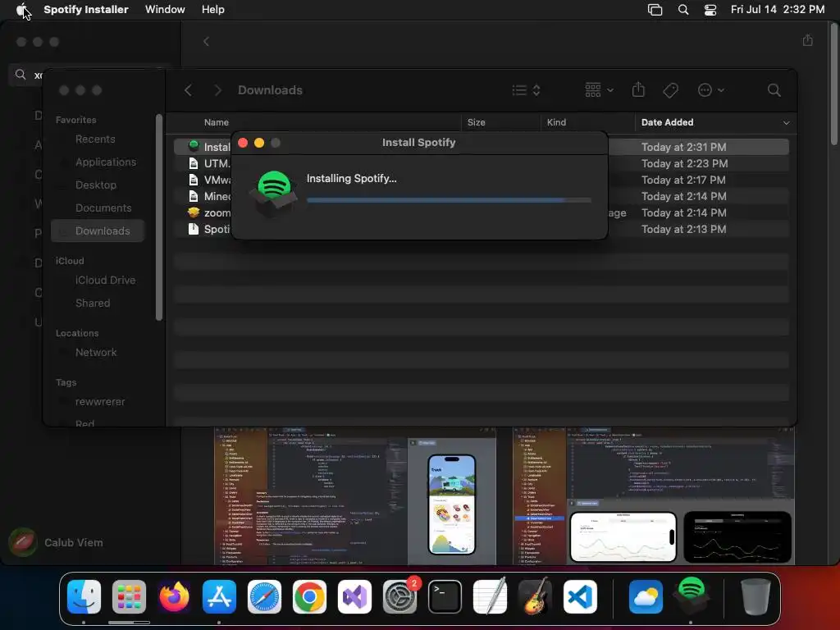This screenshot has width=840, height=630.
Task: Sort the file list by Size column
Action: point(476,122)
